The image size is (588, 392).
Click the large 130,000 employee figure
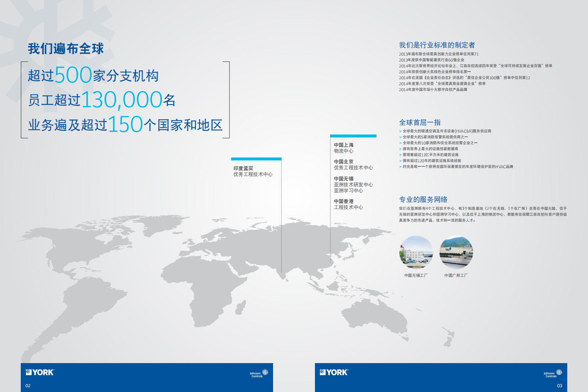click(122, 100)
